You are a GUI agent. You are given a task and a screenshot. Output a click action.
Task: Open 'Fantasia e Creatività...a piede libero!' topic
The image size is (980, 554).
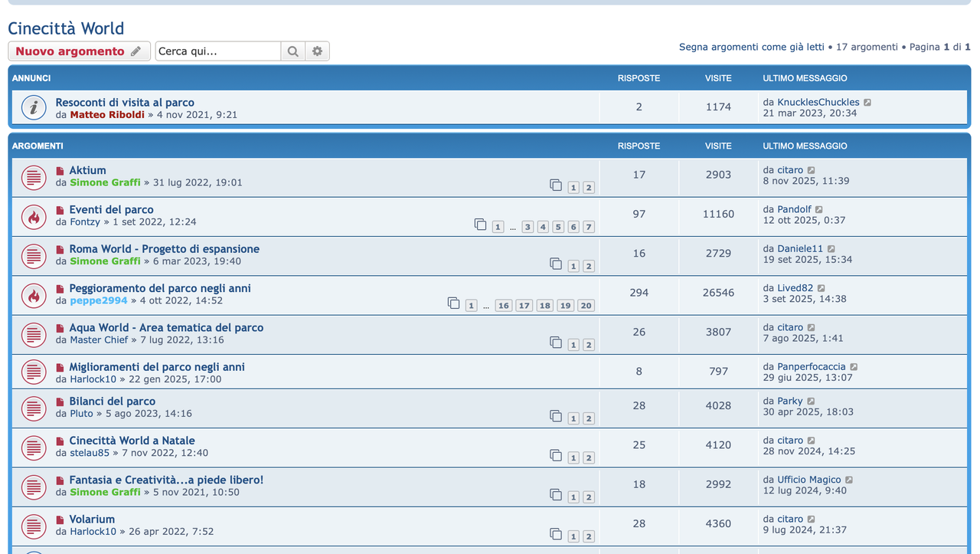pyautogui.click(x=166, y=480)
